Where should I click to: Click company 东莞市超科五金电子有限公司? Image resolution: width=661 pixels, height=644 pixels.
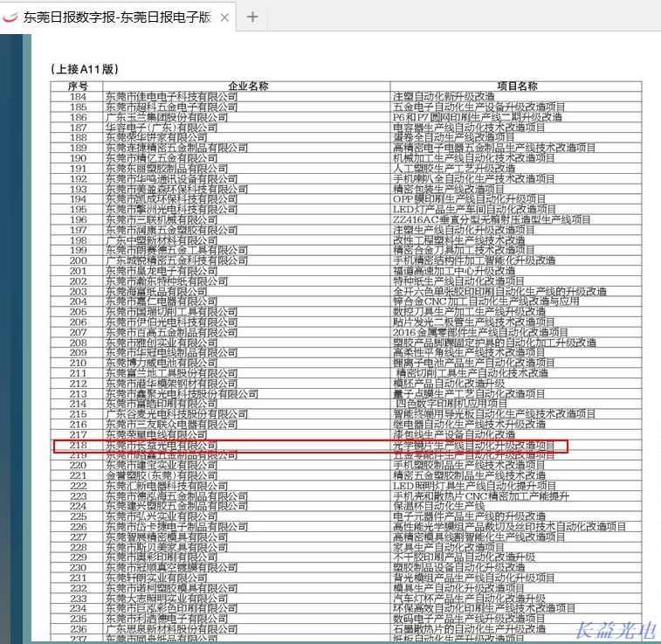[171, 107]
